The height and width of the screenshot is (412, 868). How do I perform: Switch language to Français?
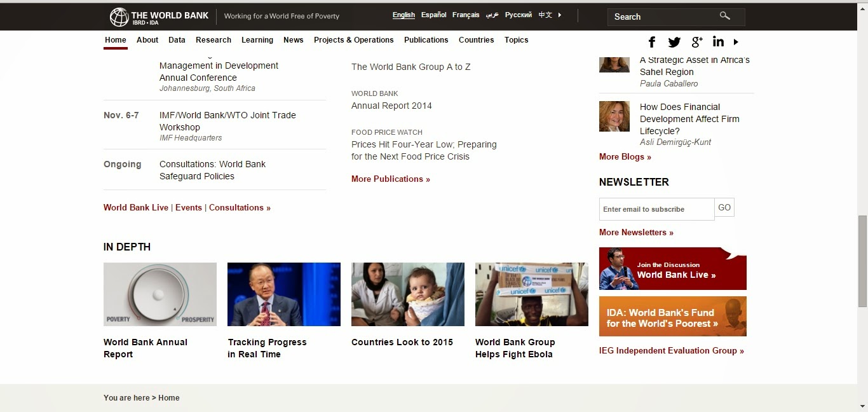click(x=466, y=15)
